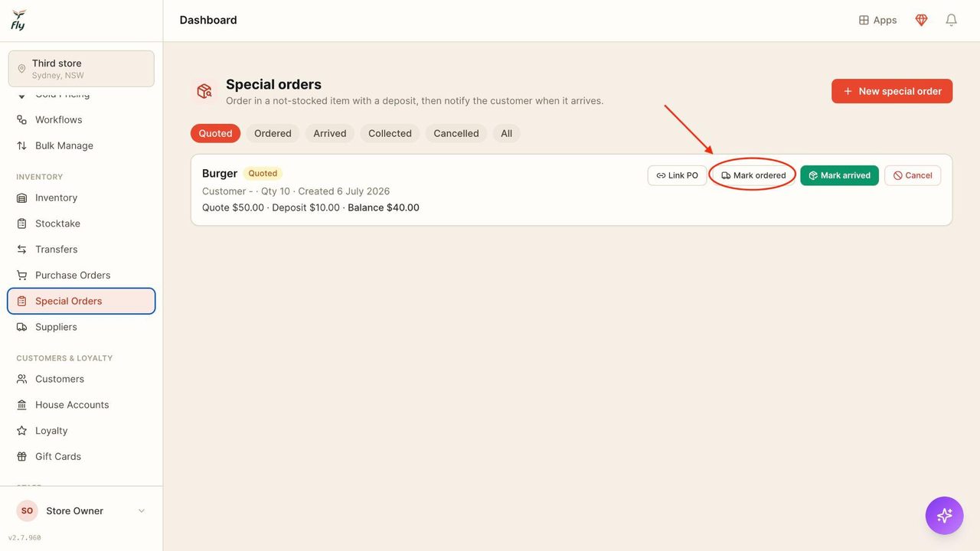Click the Loyalty star icon
Viewport: 980px width, 551px height.
coord(21,431)
